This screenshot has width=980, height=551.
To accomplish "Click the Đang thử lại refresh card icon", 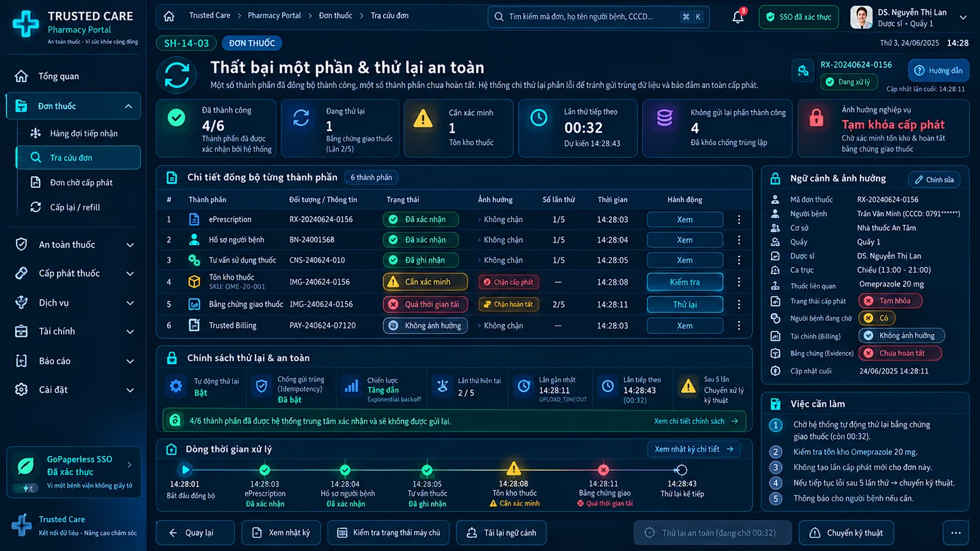I will [301, 118].
